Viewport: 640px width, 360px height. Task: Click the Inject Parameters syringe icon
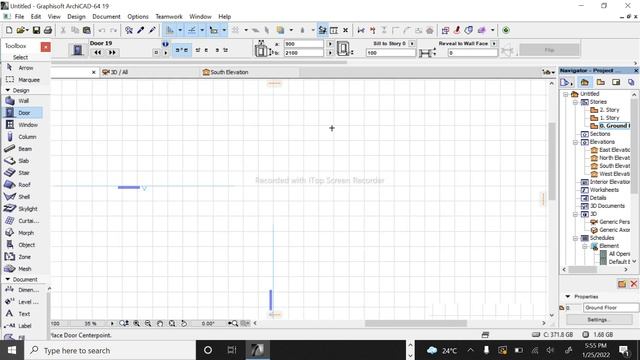[152, 30]
